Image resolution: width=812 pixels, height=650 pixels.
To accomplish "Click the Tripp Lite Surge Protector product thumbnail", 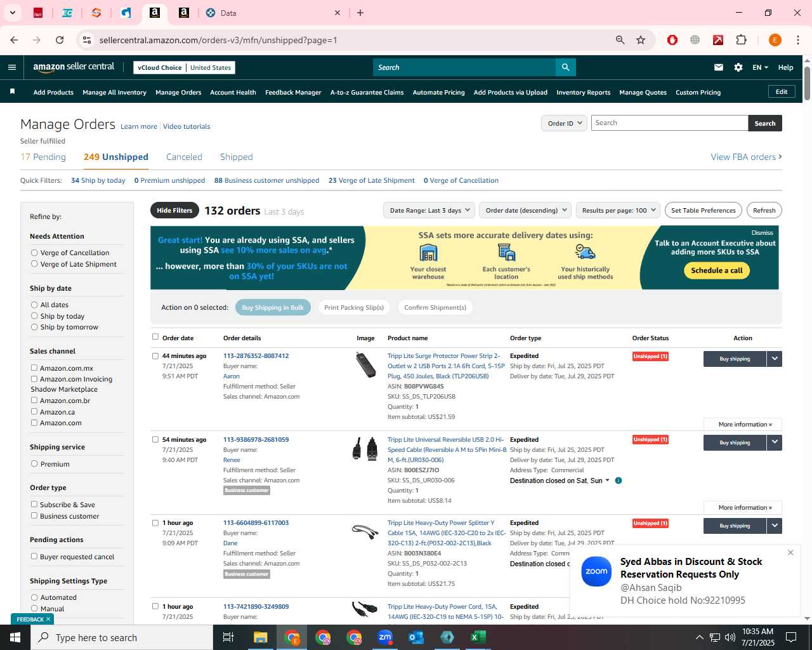I will pos(365,365).
